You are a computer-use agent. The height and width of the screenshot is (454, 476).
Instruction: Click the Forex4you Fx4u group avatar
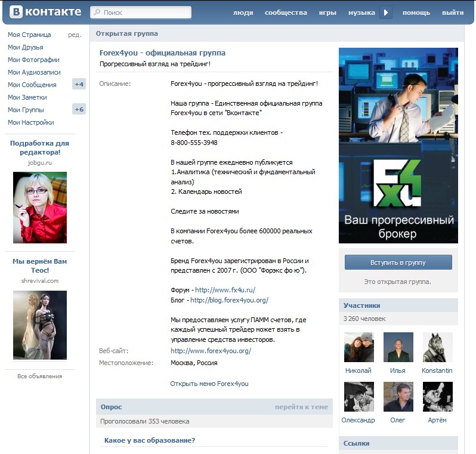click(398, 145)
